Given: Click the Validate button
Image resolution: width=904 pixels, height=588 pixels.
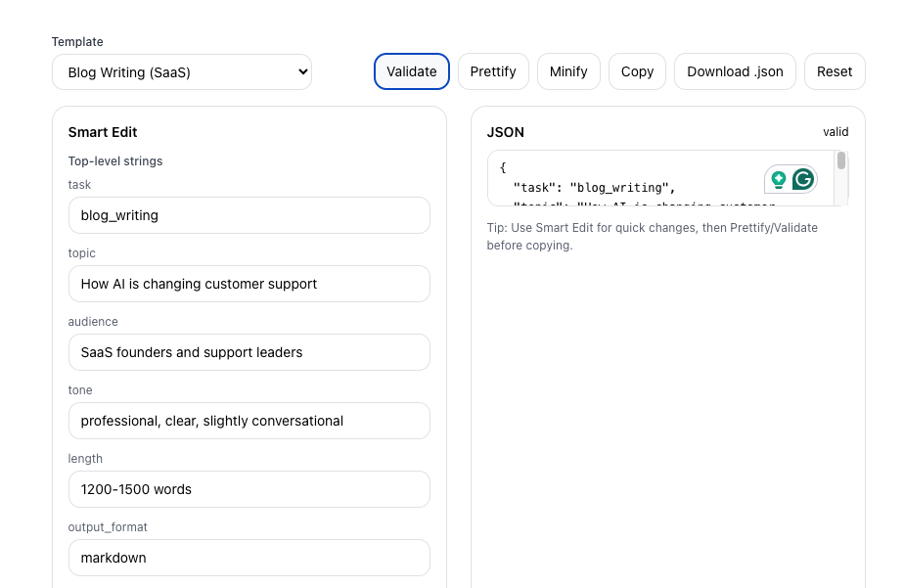Looking at the screenshot, I should point(412,71).
